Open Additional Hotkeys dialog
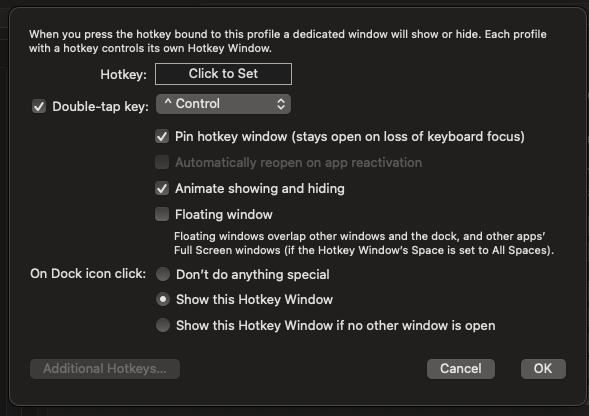The image size is (589, 416). 105,369
